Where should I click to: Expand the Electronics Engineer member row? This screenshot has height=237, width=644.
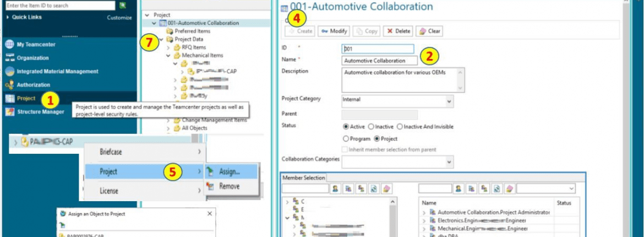coord(424,220)
